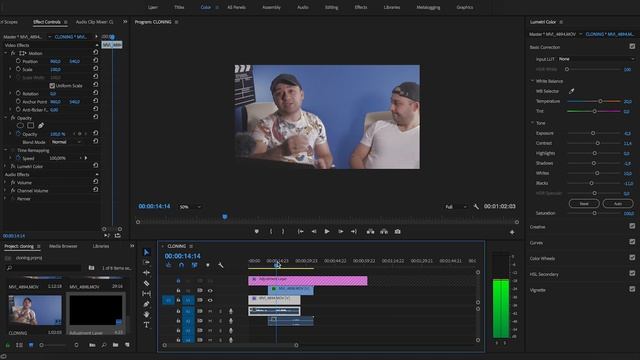The height and width of the screenshot is (360, 640).
Task: Toggle animation stopwatch for Position
Action: pyautogui.click(x=18, y=61)
